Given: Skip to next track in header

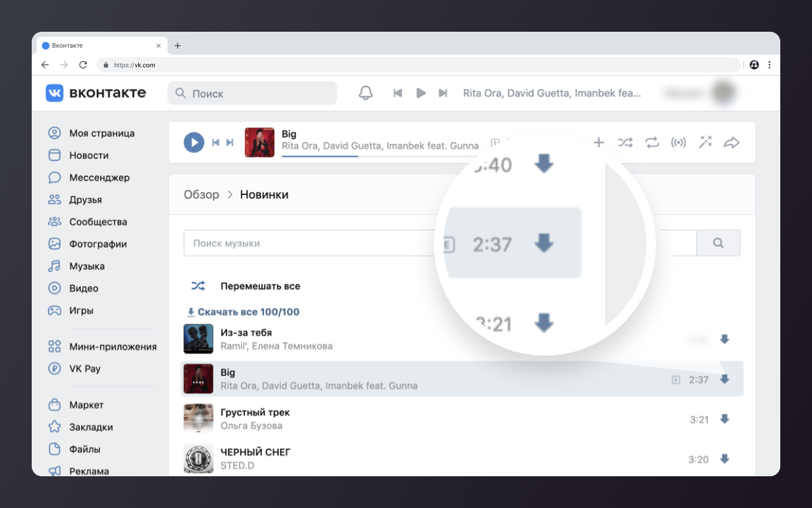Looking at the screenshot, I should pyautogui.click(x=443, y=93).
